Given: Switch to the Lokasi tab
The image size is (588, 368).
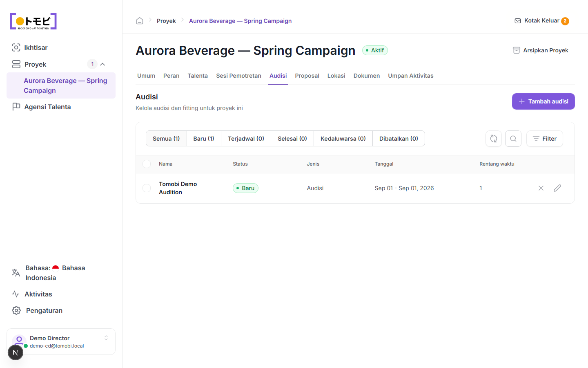Looking at the screenshot, I should pyautogui.click(x=336, y=76).
